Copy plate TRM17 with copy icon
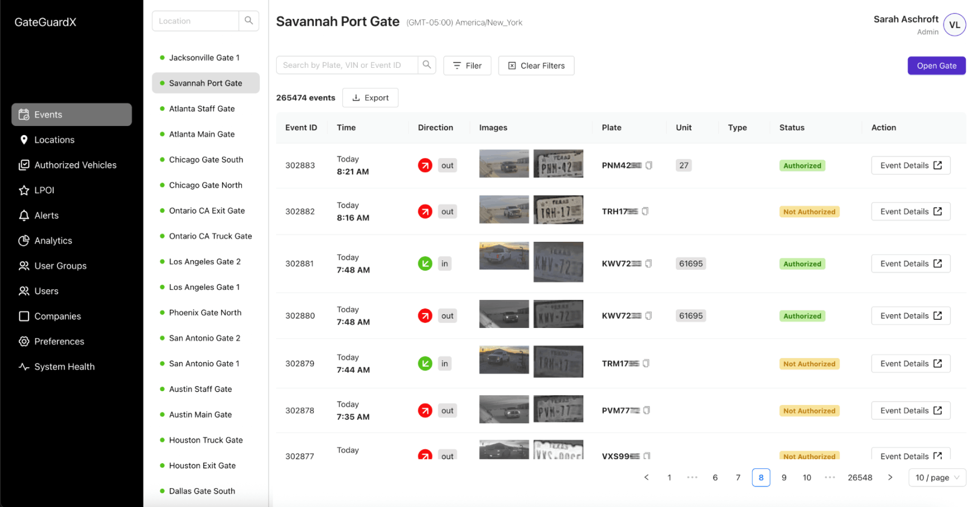 (x=646, y=363)
